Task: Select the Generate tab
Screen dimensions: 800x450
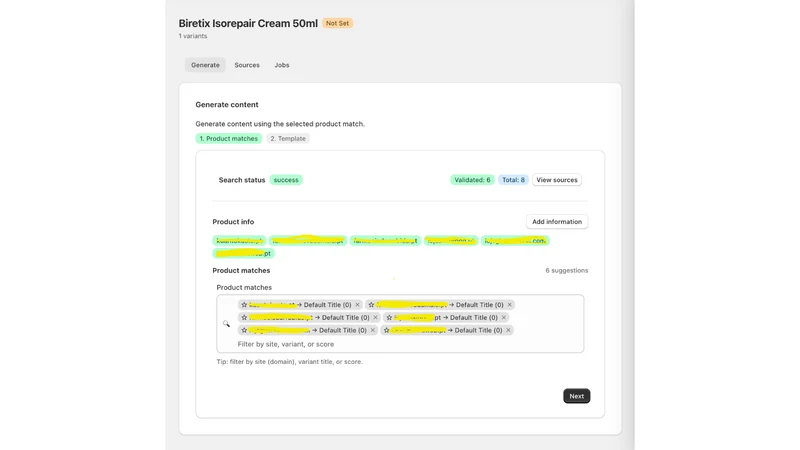Action: pos(205,65)
